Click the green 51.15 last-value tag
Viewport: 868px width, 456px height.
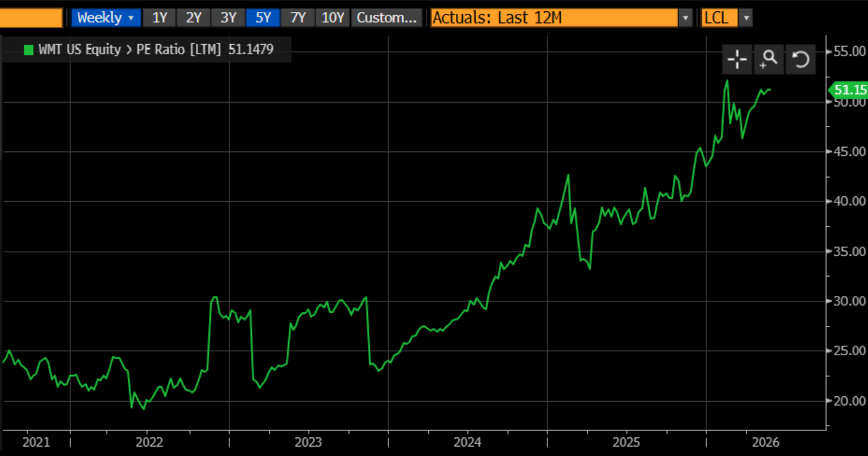pyautogui.click(x=848, y=90)
